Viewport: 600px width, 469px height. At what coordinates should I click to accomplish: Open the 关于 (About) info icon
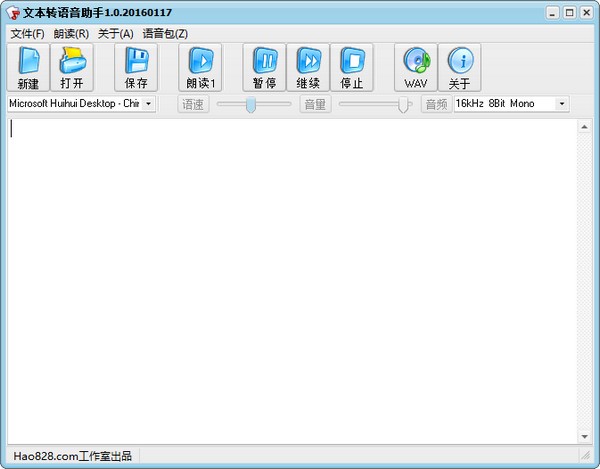459,67
